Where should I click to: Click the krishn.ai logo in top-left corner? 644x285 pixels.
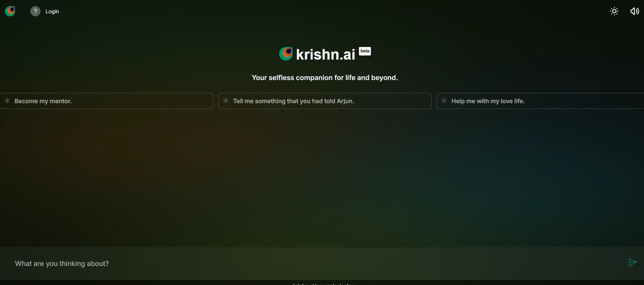coord(10,11)
